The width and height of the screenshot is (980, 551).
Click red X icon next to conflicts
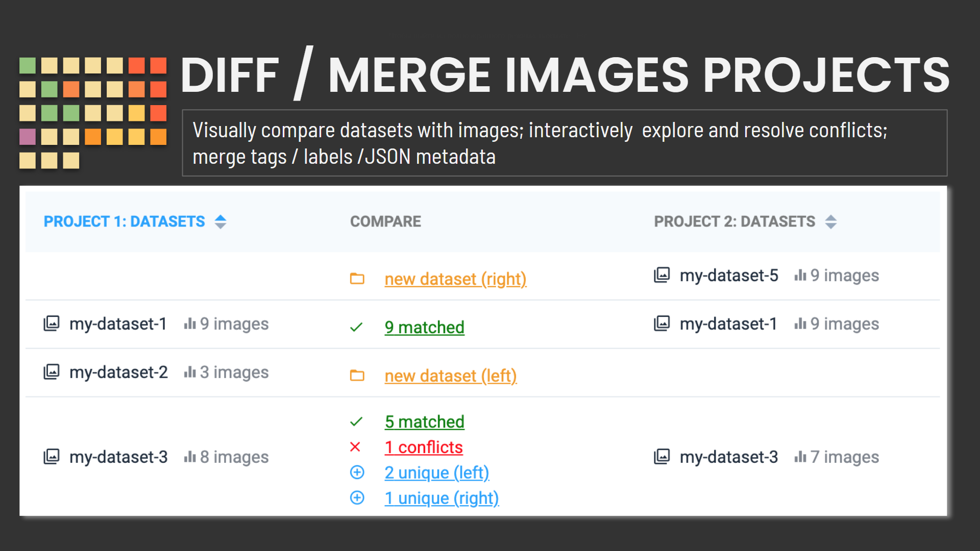coord(355,447)
